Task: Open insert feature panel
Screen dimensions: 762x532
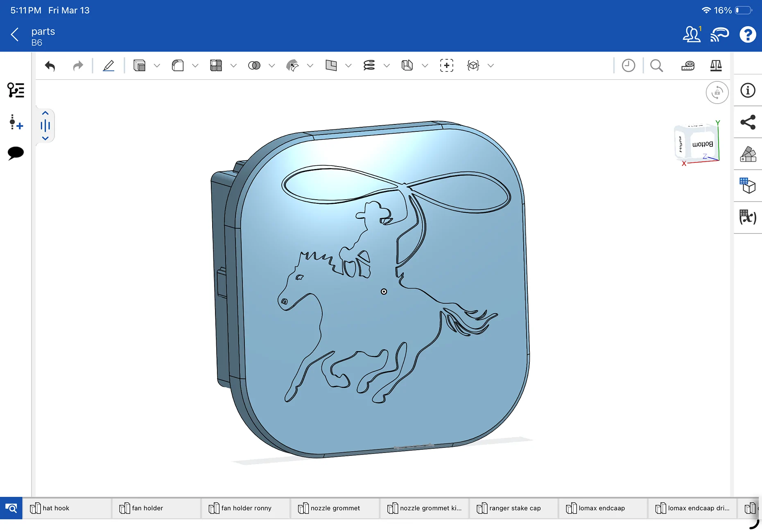Action: point(16,122)
